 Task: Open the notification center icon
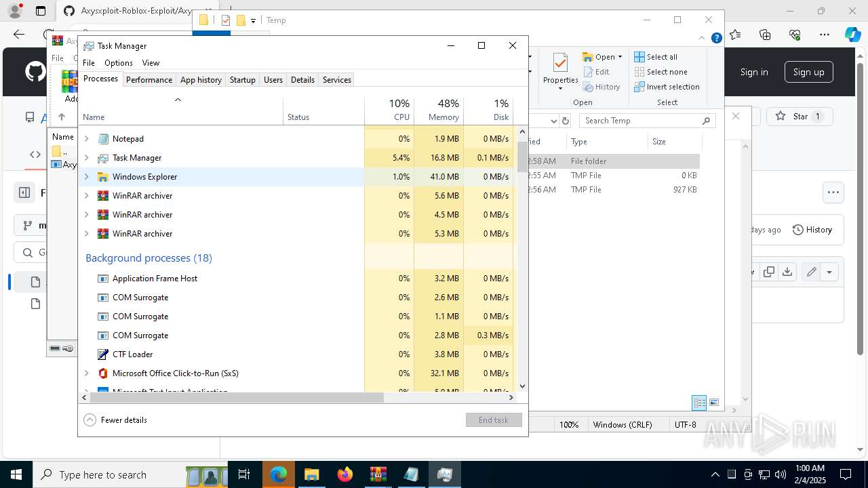(846, 474)
